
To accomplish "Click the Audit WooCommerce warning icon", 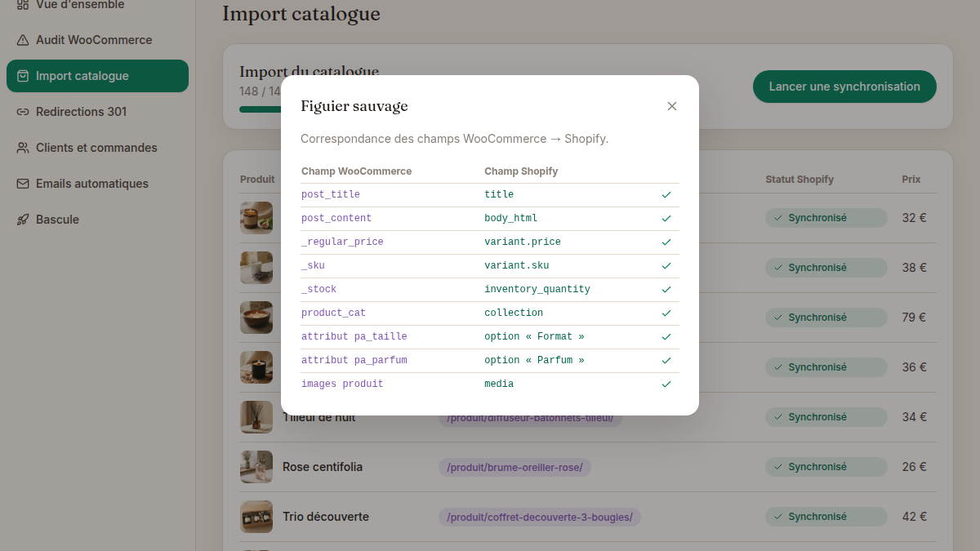I will coord(23,40).
